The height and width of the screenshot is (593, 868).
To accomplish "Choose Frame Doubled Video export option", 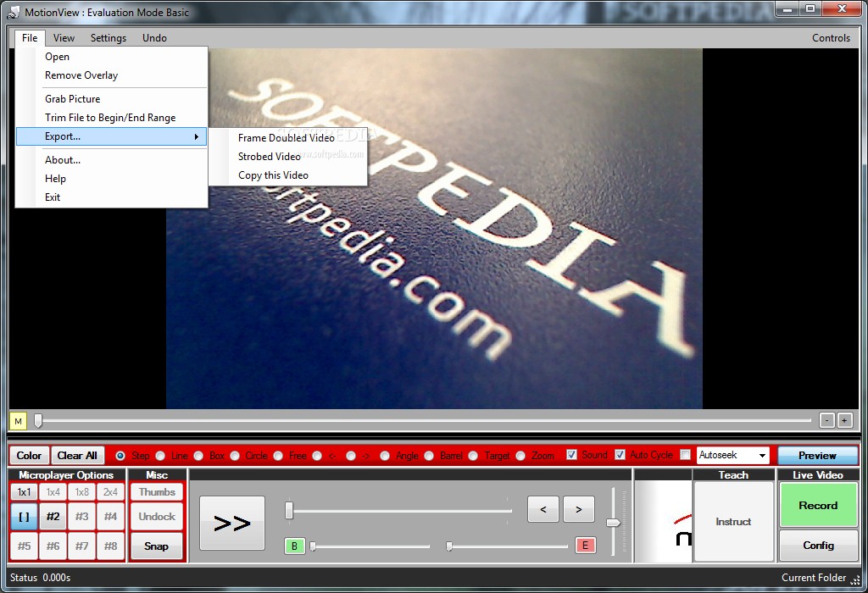I will [x=288, y=138].
